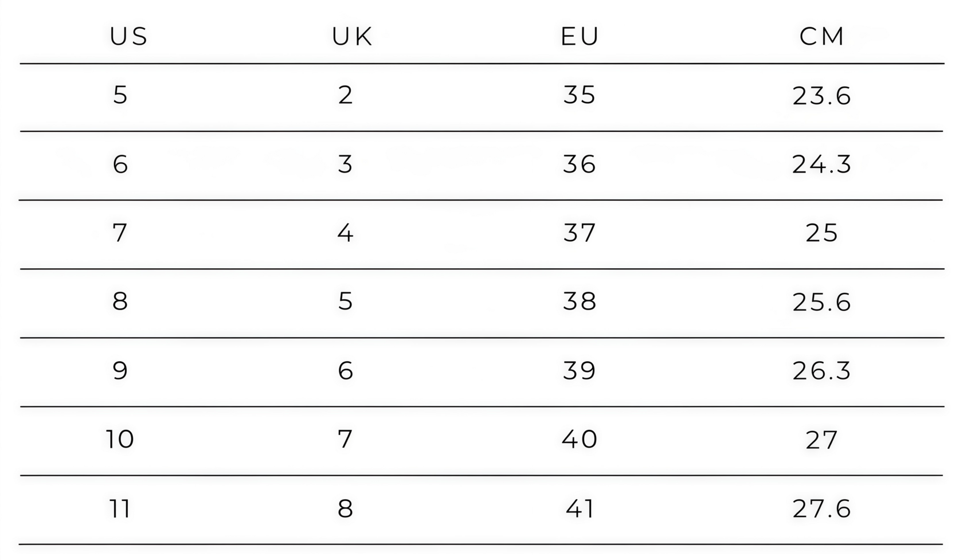The image size is (963, 560).
Task: Click the 25.6 CM value
Action: coord(821,303)
